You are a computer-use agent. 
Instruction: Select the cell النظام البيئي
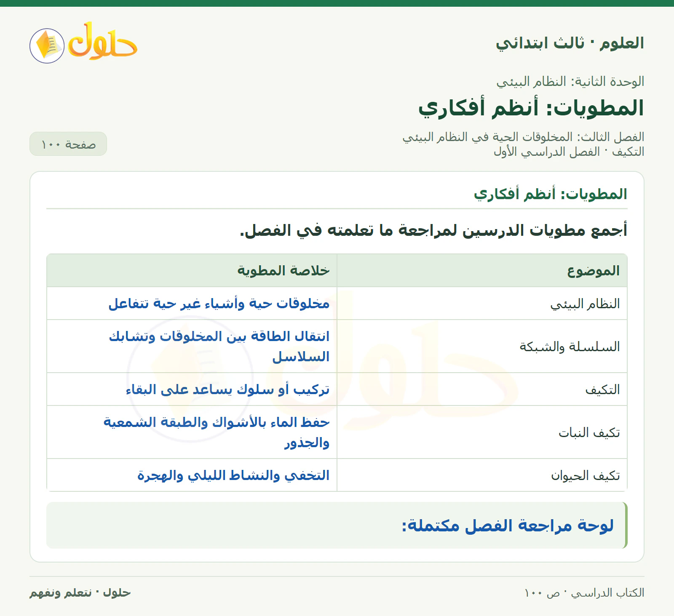coord(482,304)
